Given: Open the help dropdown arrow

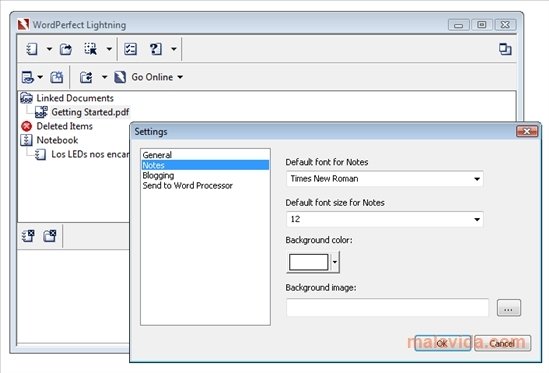Looking at the screenshot, I should 174,49.
